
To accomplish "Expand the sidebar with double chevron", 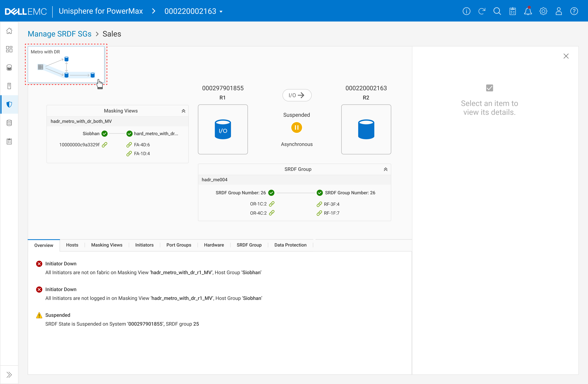I will coord(9,375).
